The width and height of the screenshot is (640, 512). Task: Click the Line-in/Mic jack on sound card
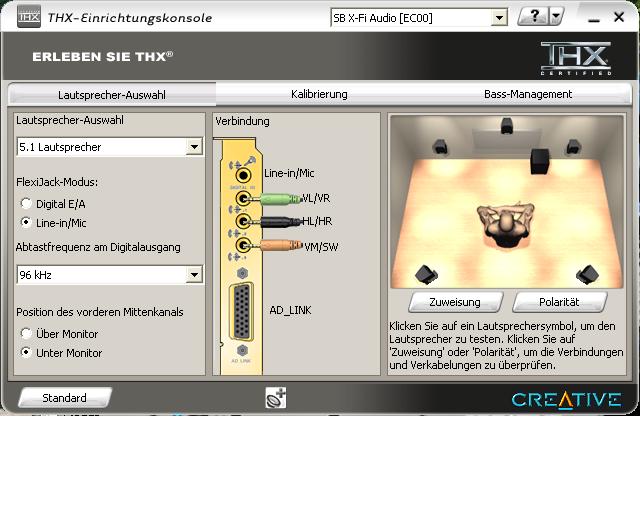click(x=243, y=175)
